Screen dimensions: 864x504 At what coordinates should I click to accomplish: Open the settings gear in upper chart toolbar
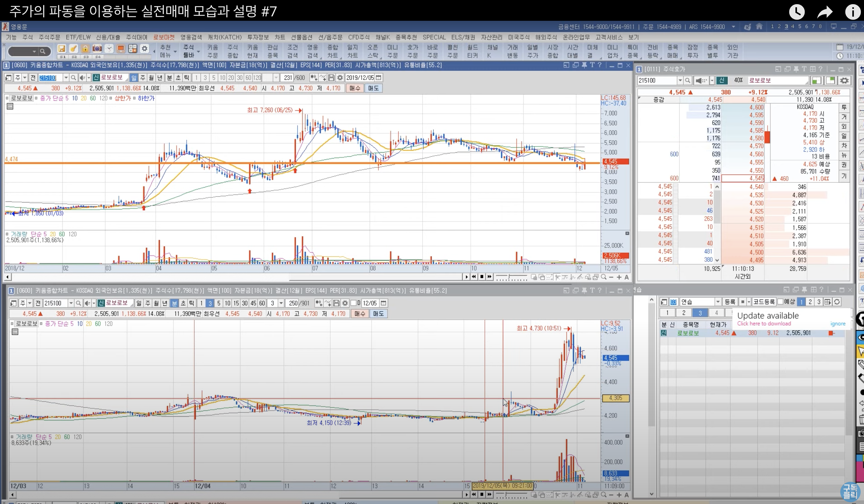340,78
